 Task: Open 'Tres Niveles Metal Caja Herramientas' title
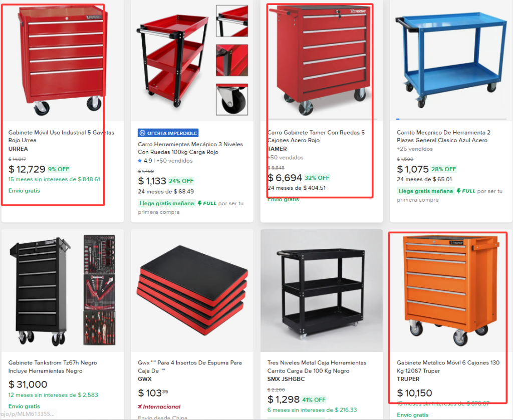(317, 366)
